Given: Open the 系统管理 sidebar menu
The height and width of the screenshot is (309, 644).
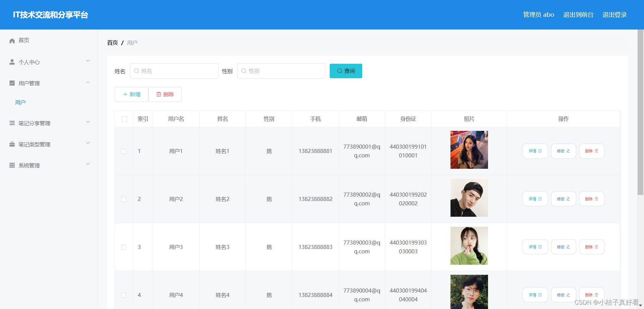Looking at the screenshot, I should (x=49, y=165).
